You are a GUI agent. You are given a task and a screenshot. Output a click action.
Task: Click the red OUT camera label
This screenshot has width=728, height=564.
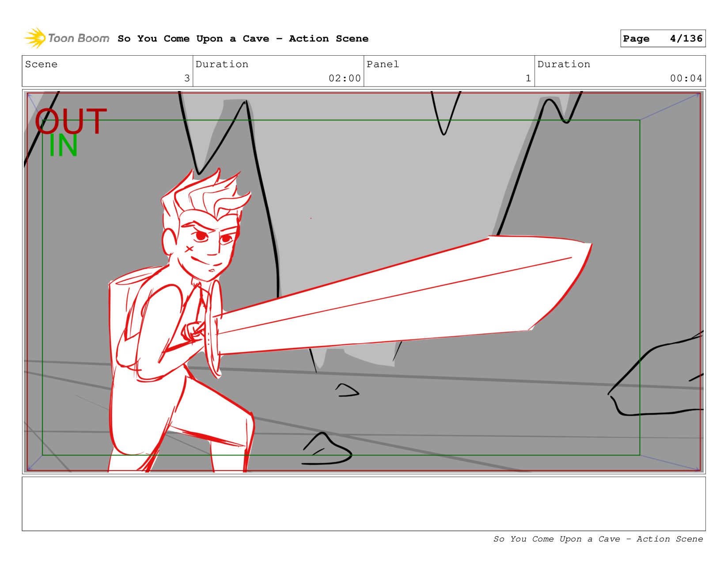71,121
